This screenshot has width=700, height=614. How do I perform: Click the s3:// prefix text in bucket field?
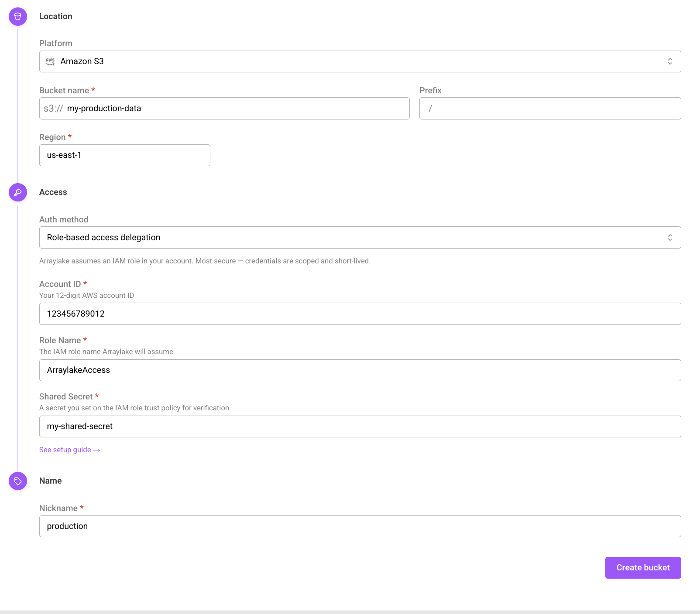(x=53, y=109)
